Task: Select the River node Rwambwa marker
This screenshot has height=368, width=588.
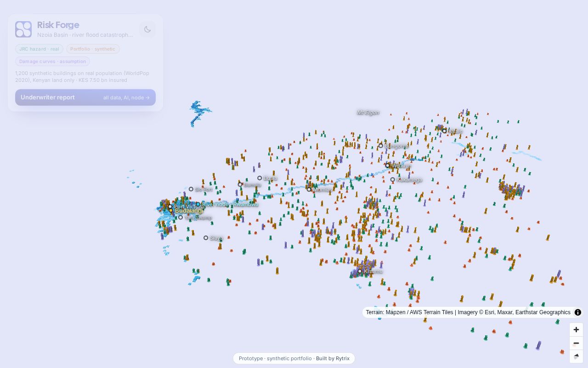Action: (198, 204)
